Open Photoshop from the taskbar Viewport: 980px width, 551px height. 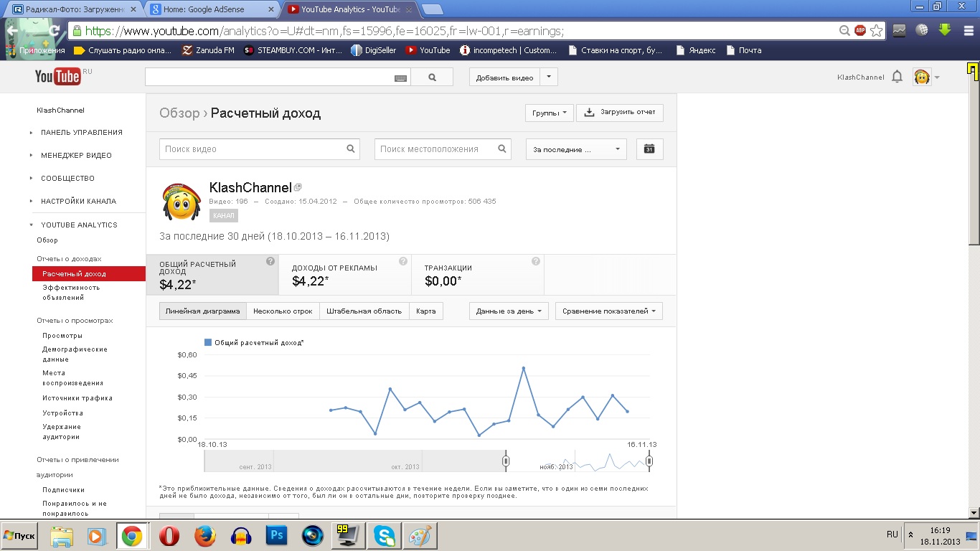tap(276, 536)
